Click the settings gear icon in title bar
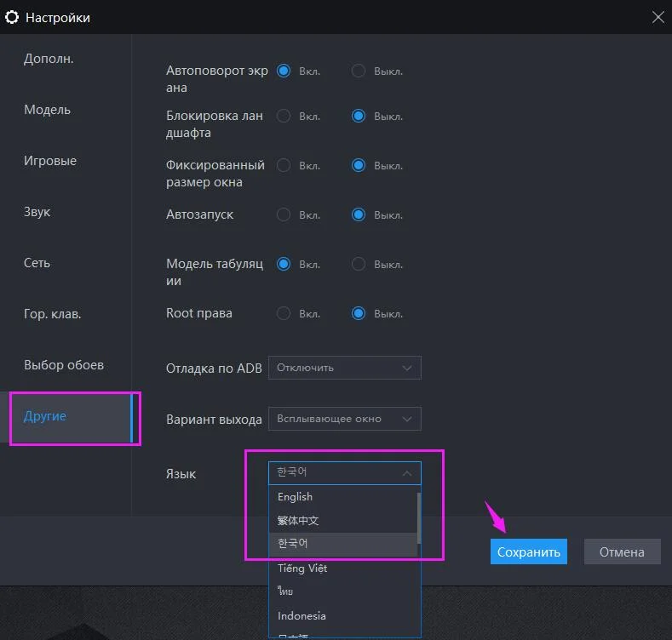The height and width of the screenshot is (640, 672). 12,17
